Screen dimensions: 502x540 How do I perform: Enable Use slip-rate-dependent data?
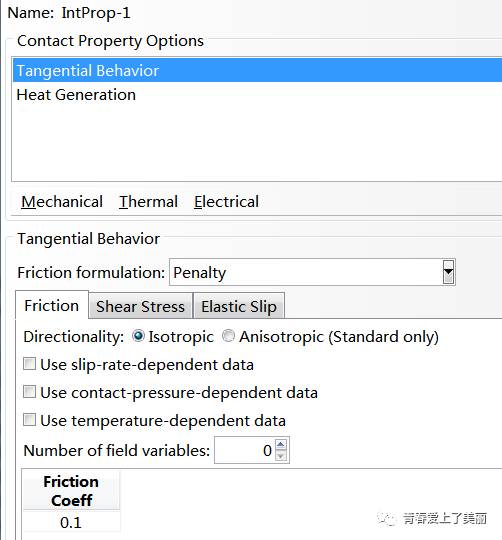[x=29, y=364]
